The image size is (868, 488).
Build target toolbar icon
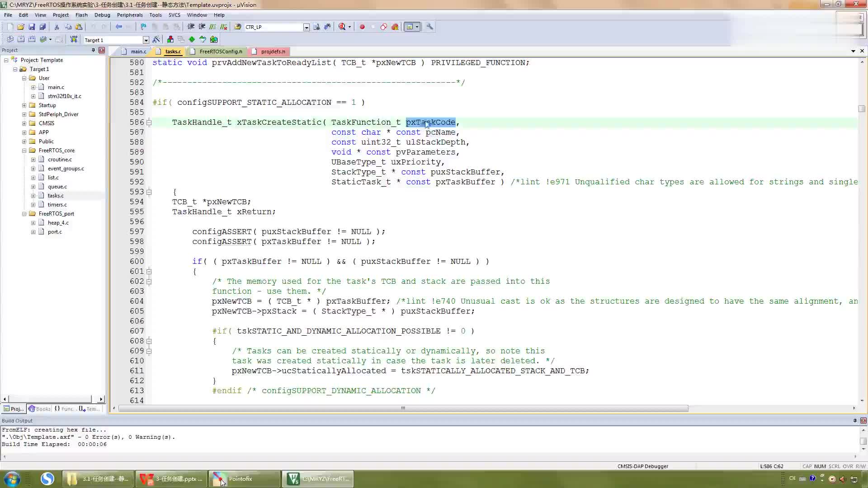pyautogui.click(x=21, y=39)
